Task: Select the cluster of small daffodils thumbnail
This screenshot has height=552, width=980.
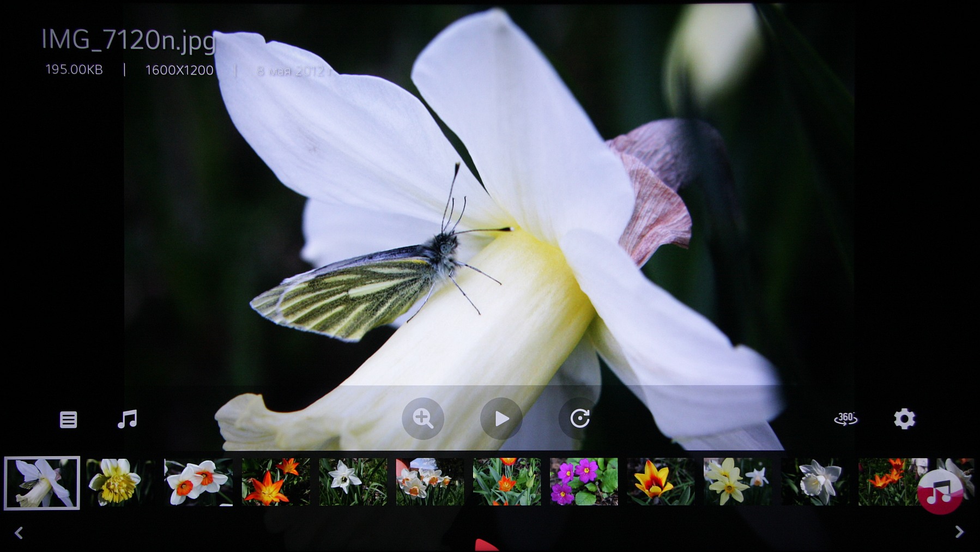Action: [x=430, y=482]
